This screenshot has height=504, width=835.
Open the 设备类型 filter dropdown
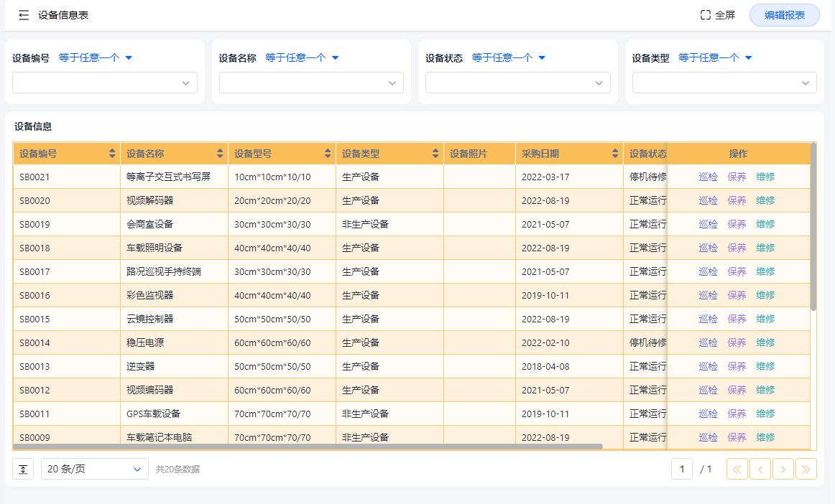tap(724, 83)
